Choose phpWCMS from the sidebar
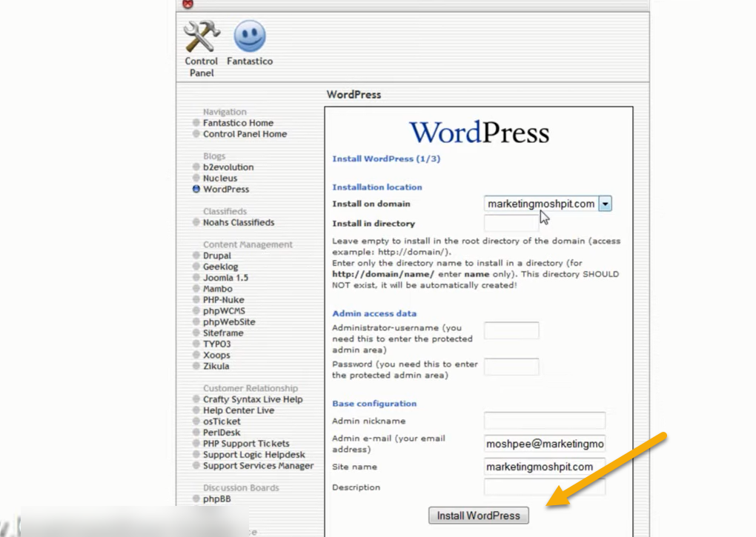The image size is (756, 537). pyautogui.click(x=224, y=311)
